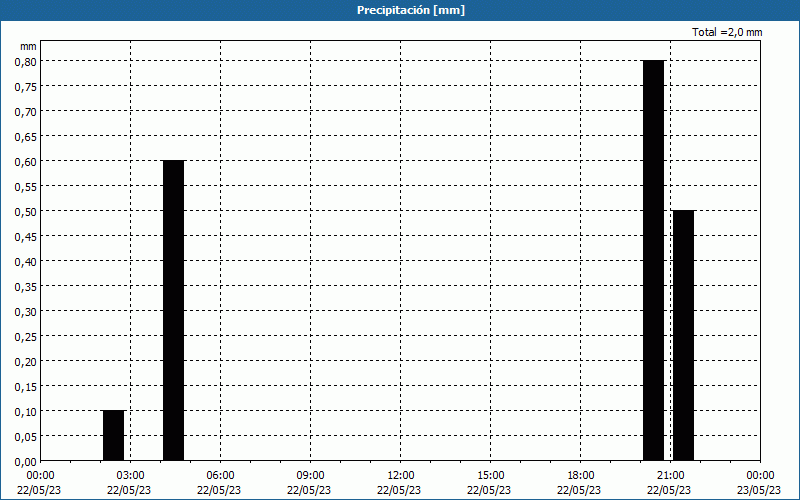800x500 pixels.
Task: Select the 0,50 mm bar after 21:00
Action: (684, 335)
